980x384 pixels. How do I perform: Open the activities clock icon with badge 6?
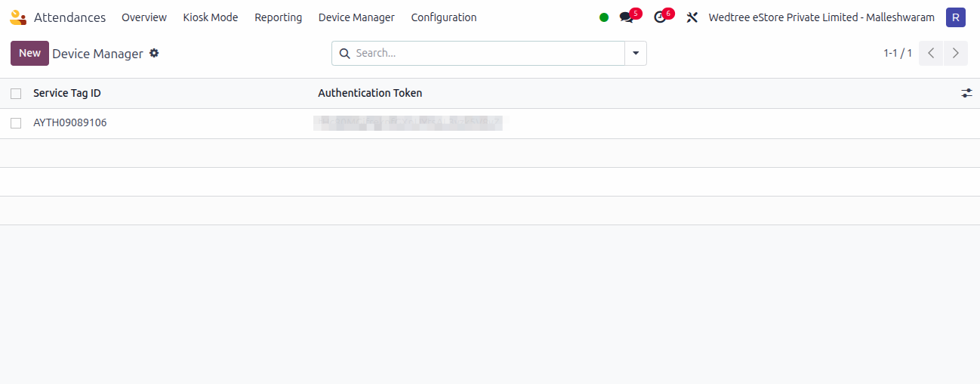660,17
